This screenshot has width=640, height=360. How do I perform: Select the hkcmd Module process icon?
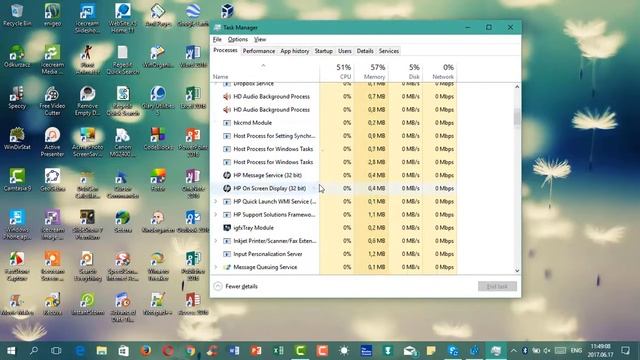click(x=227, y=122)
